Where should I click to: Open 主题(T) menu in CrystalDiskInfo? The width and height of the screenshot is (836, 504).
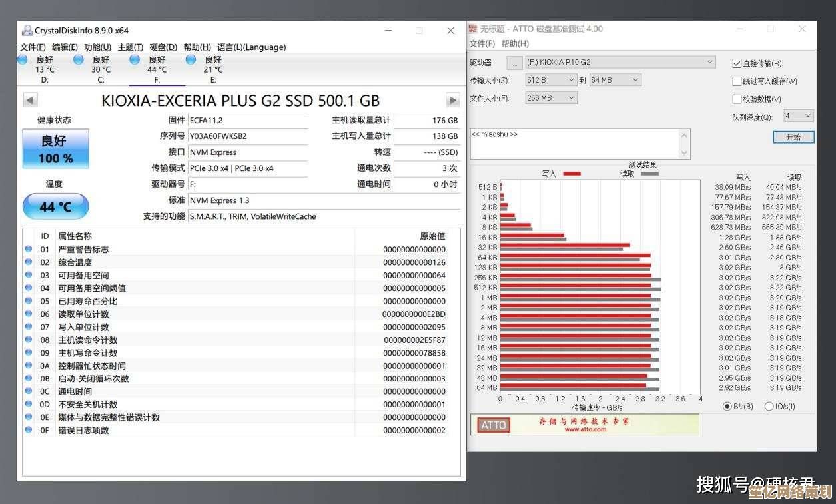130,47
